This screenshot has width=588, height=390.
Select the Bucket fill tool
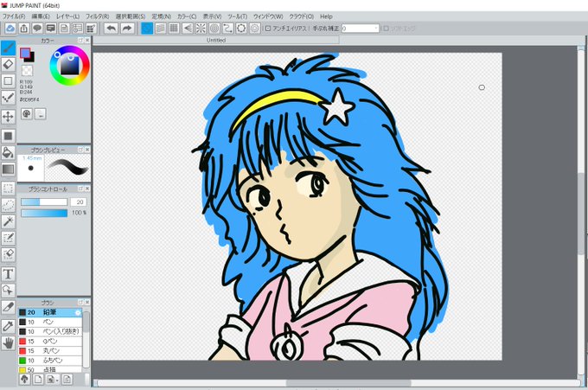pyautogui.click(x=9, y=152)
